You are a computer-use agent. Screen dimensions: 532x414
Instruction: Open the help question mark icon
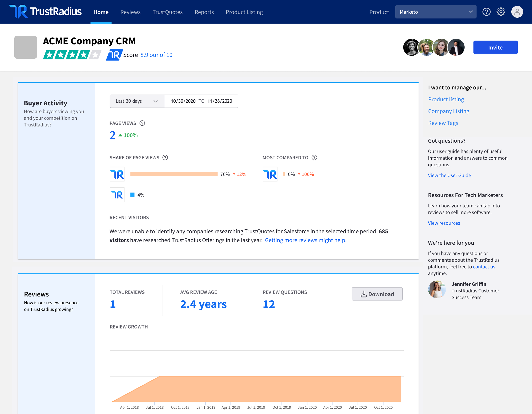coord(486,12)
